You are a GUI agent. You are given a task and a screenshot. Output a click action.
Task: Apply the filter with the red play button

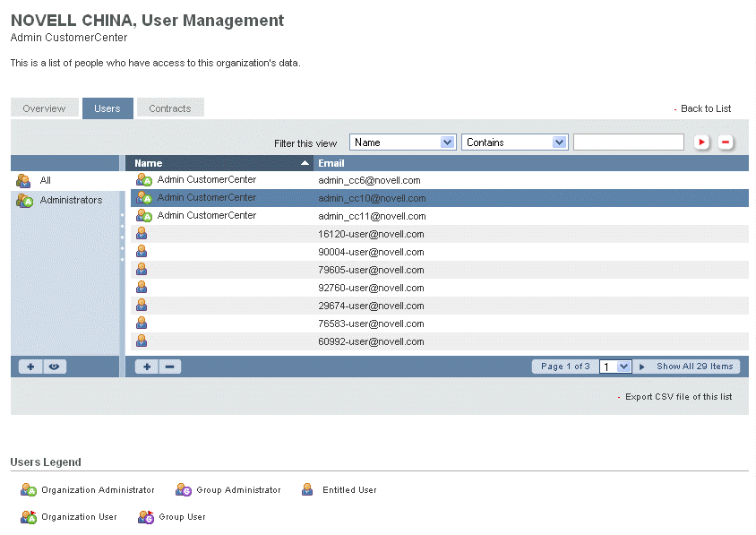(x=702, y=142)
